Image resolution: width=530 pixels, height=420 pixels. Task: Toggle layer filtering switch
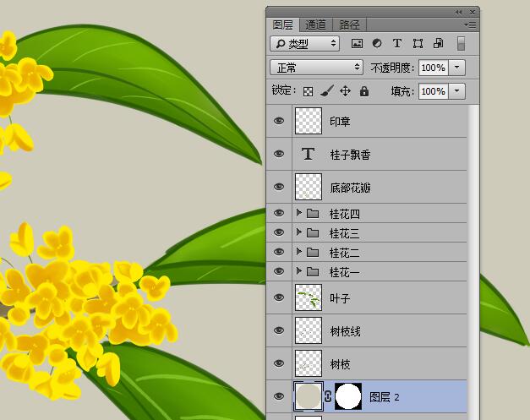tap(461, 44)
